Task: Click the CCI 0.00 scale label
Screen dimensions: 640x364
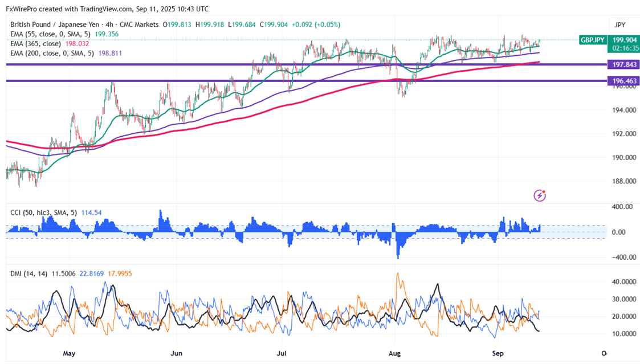Action: 619,232
